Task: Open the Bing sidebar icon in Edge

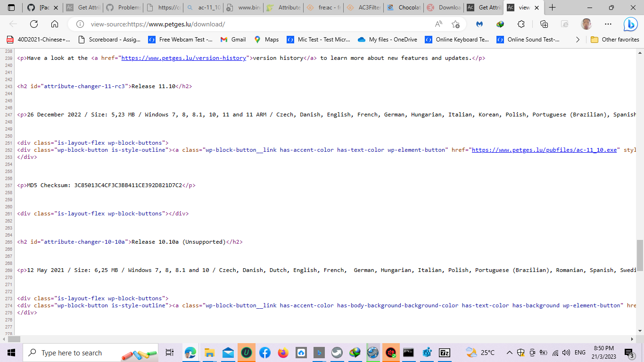Action: tap(631, 23)
